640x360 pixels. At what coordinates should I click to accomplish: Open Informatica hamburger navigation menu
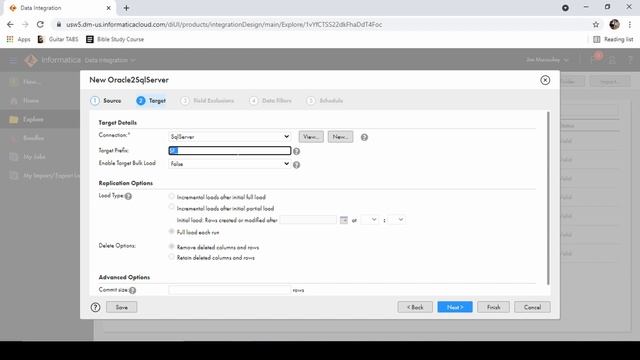point(13,60)
